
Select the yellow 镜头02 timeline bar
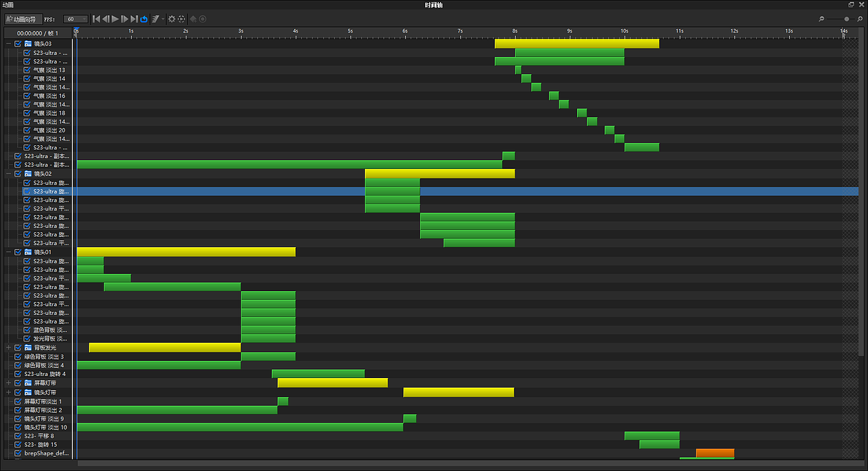point(439,174)
